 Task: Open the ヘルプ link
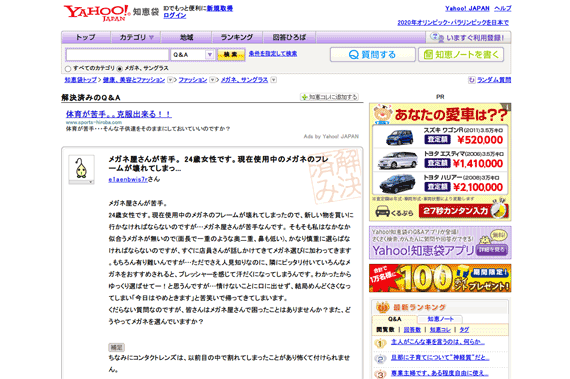[x=503, y=8]
